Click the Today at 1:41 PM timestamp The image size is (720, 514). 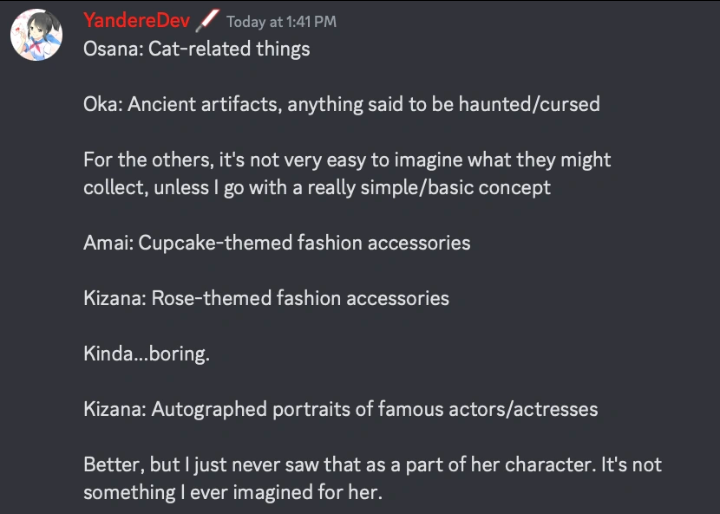pyautogui.click(x=281, y=22)
